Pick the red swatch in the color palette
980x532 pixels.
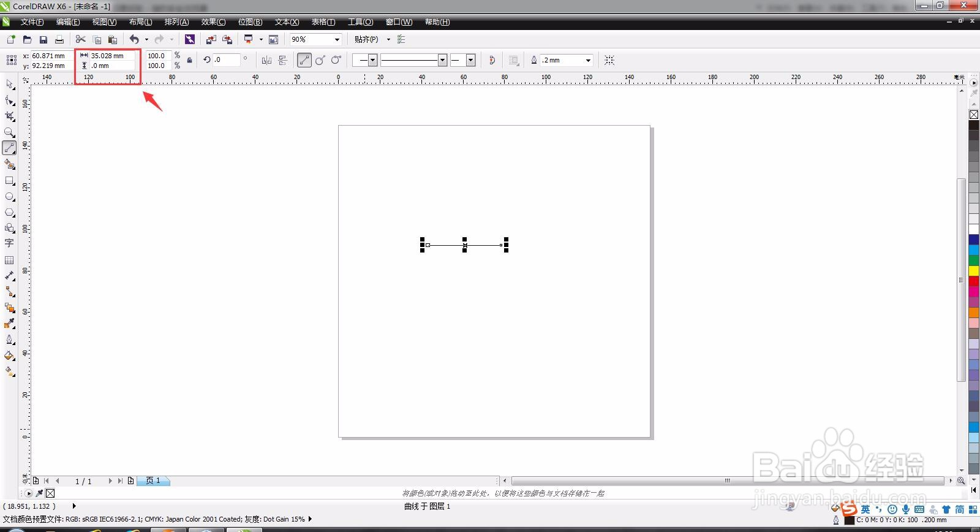click(x=974, y=281)
